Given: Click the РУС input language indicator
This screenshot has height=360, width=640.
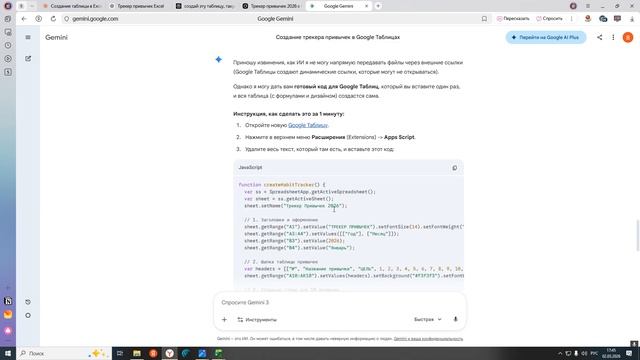Looking at the screenshot, I should tap(594, 353).
